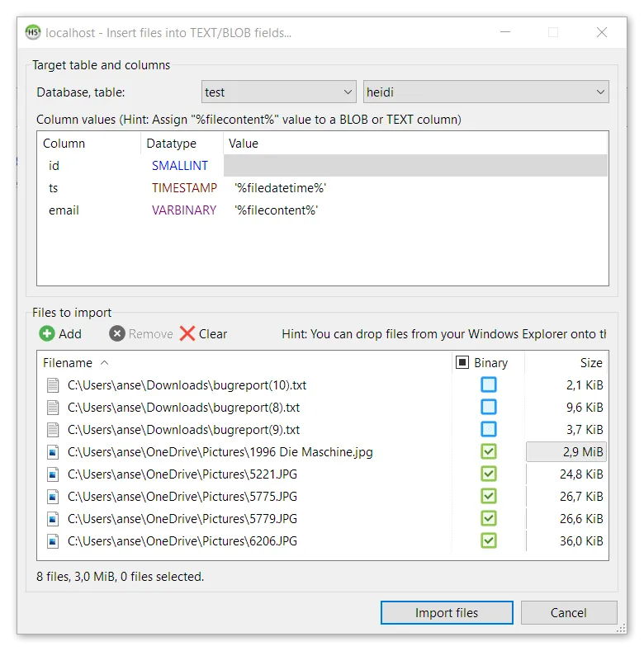Viewport: 644px width, 651px height.
Task: Enable Binary checkbox for bugreport(10).txt
Action: [489, 384]
